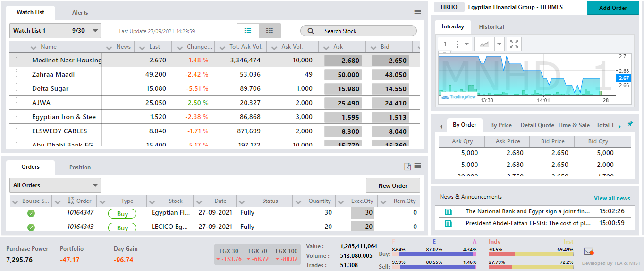Open the Time & Sale tab

tap(574, 125)
